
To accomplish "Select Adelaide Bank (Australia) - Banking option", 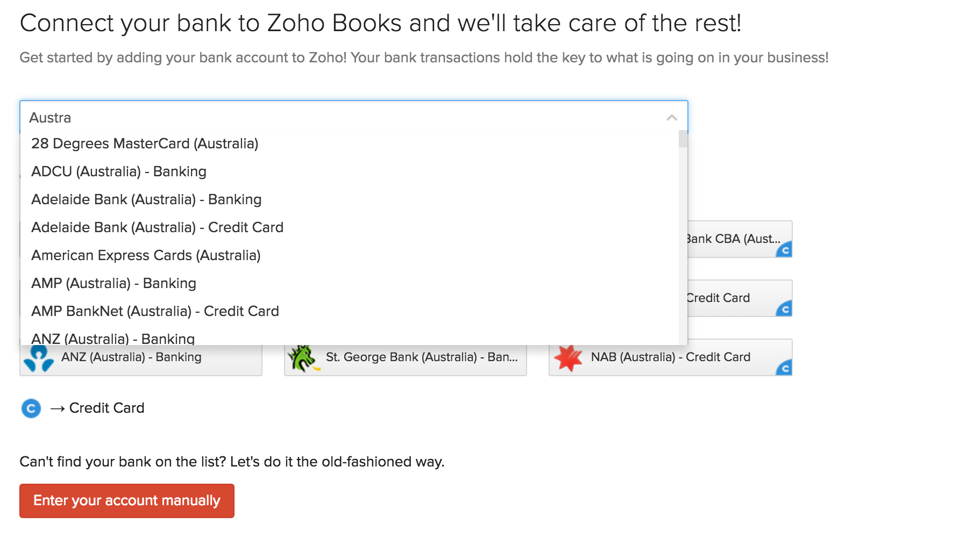I will (x=146, y=199).
